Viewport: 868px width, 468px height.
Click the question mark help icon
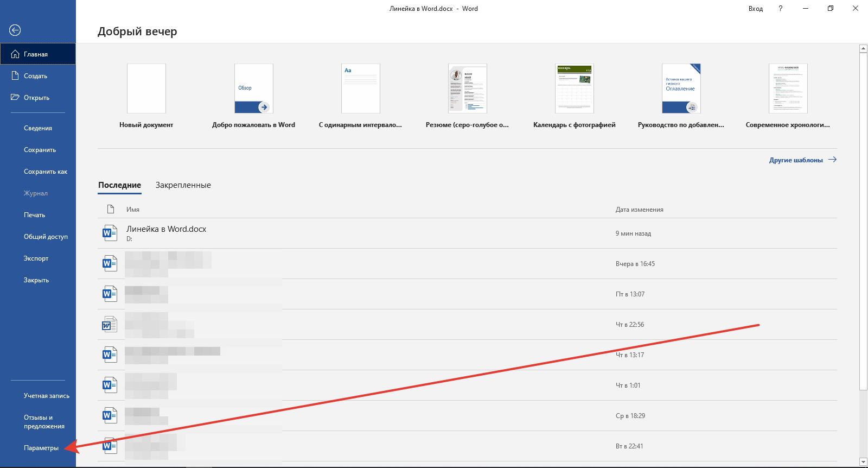pos(781,8)
